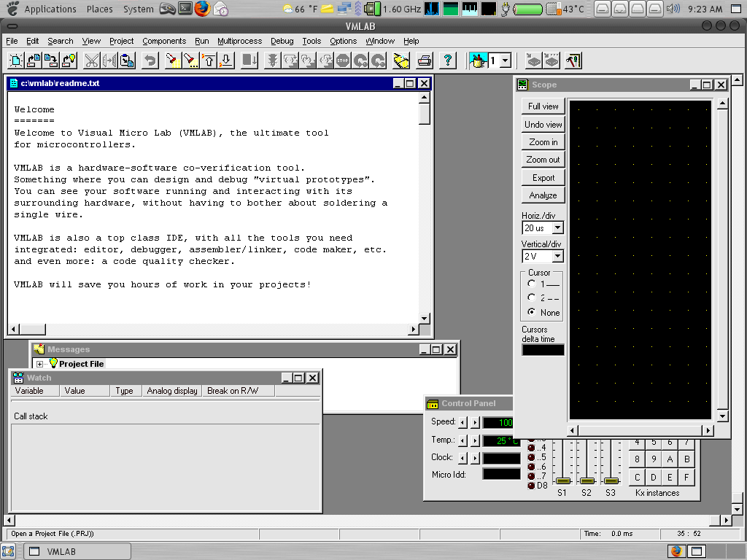The height and width of the screenshot is (560, 747).
Task: Open the Print toolbar icon
Action: 423,61
